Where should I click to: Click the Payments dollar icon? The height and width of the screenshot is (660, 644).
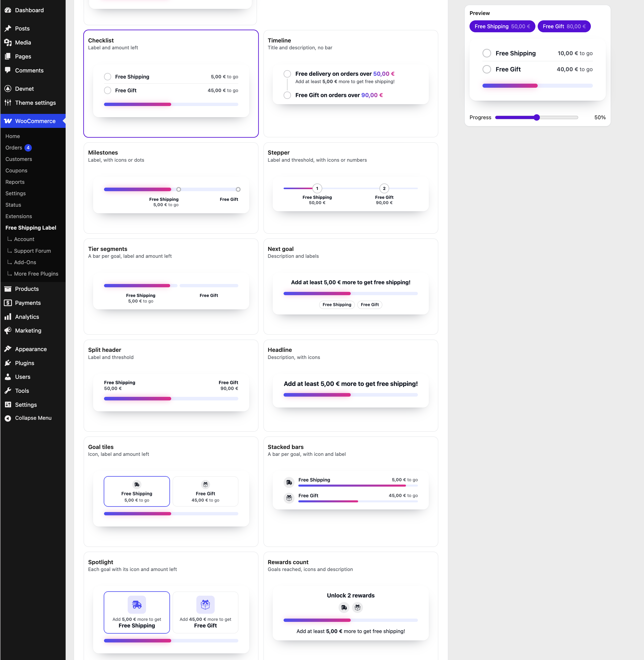click(8, 303)
